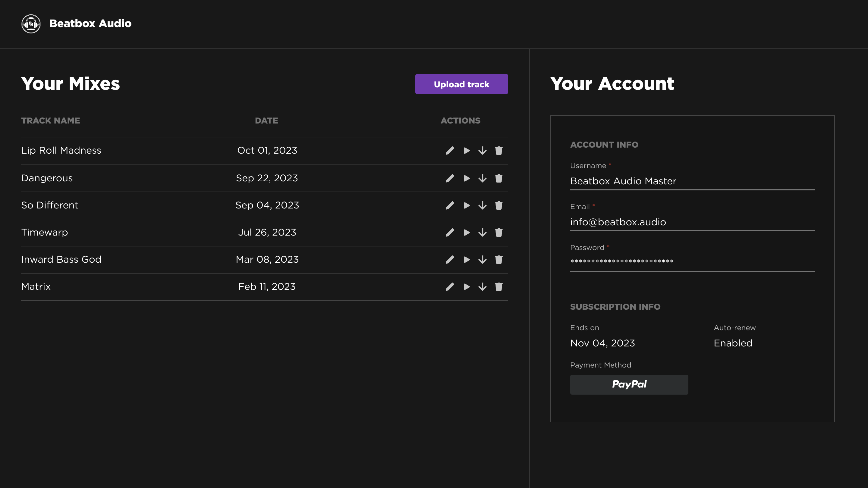This screenshot has height=488, width=868.
Task: Click the Sep 22, 2023 date cell
Action: coord(267,178)
